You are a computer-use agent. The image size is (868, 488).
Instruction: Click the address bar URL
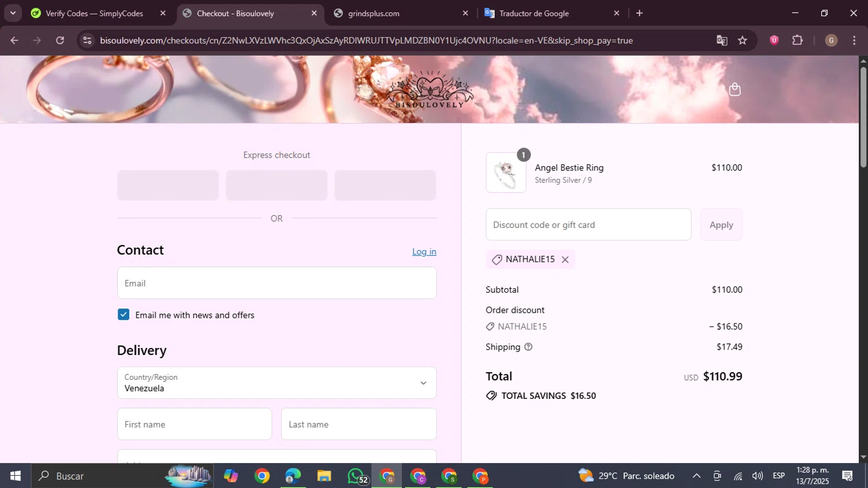(366, 41)
